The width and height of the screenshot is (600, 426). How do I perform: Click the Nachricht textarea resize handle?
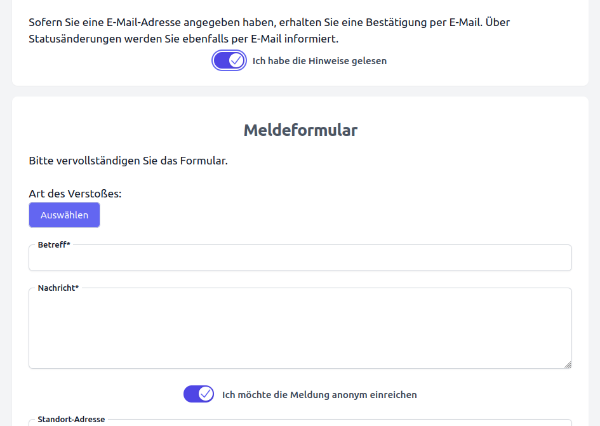click(567, 364)
